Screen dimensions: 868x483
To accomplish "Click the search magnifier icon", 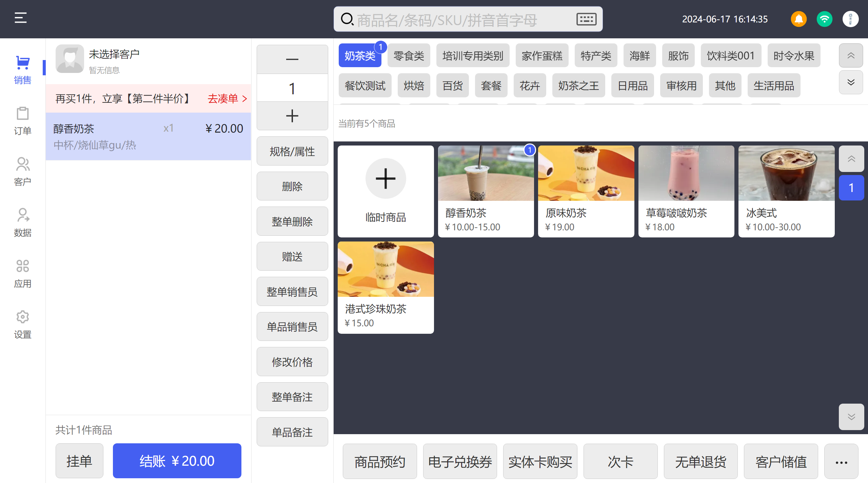I will pos(347,19).
